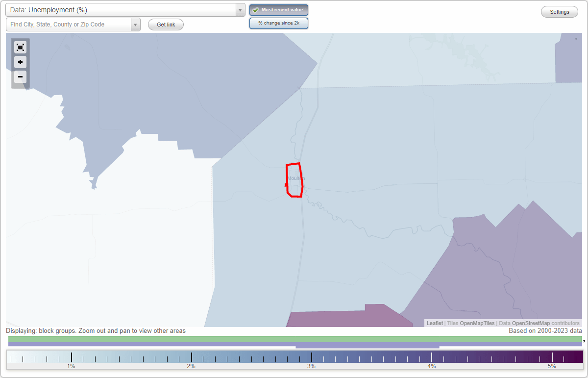This screenshot has height=378, width=588.
Task: Enable the '% change since 2k' view
Action: click(279, 23)
